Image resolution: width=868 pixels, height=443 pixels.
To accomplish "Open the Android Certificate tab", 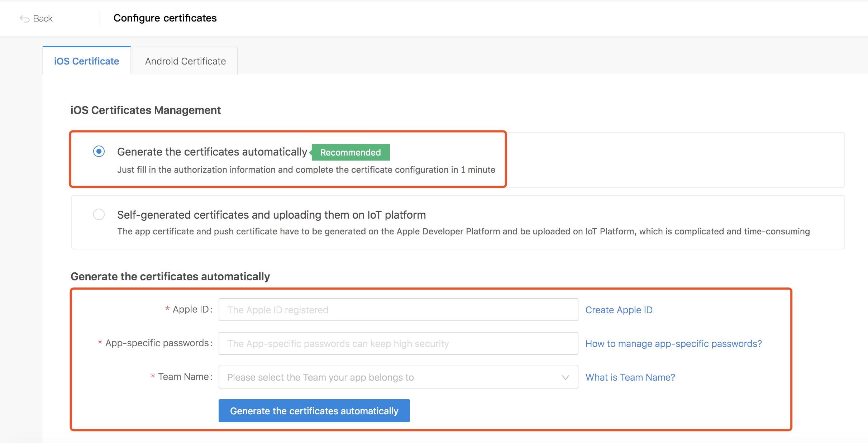I will click(x=185, y=61).
